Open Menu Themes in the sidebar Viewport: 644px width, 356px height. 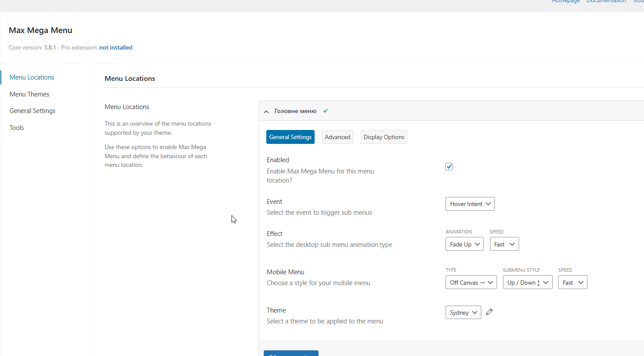[x=29, y=94]
